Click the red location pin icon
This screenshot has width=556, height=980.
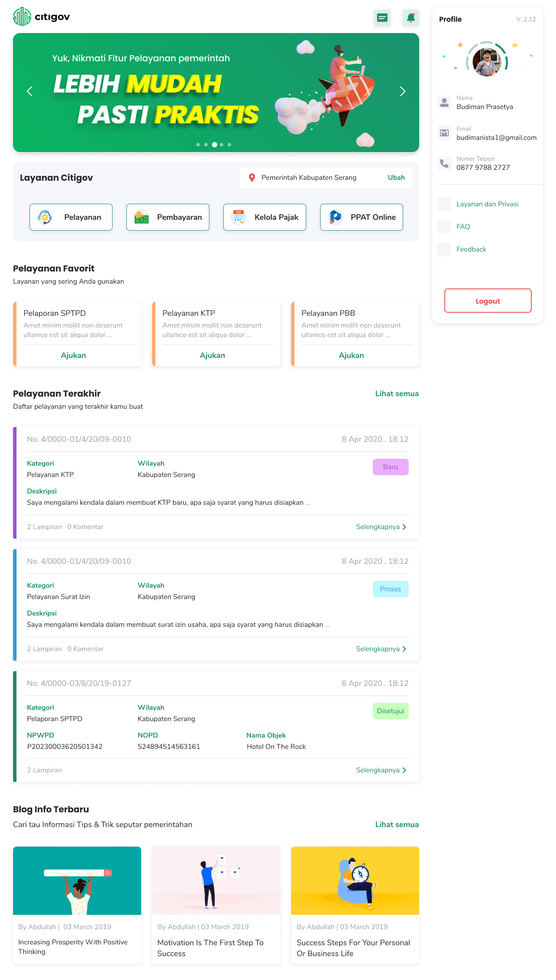point(252,178)
